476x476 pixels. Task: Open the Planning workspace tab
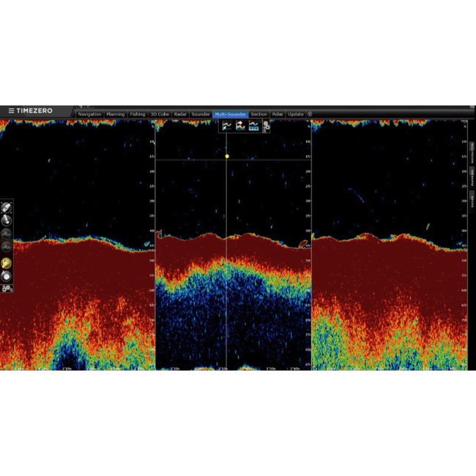click(x=115, y=114)
